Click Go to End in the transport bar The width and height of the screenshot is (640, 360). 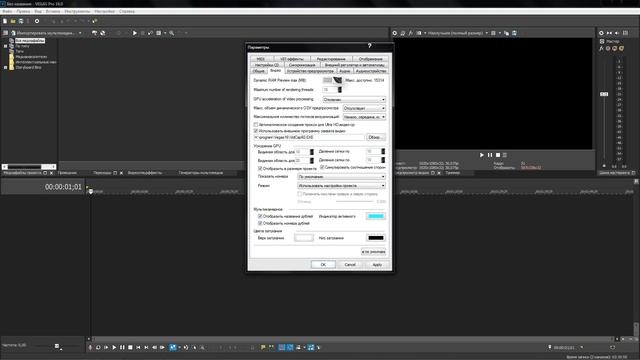[x=146, y=347]
